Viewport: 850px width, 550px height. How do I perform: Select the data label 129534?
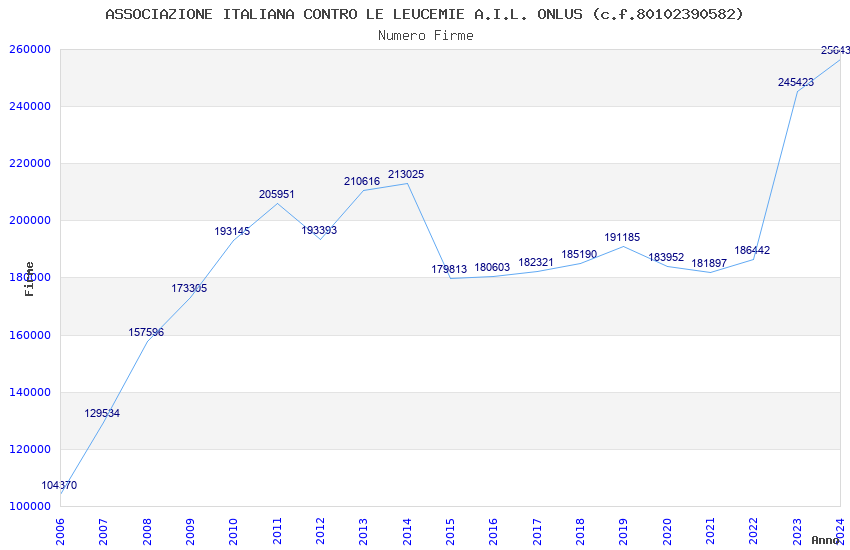pyautogui.click(x=102, y=413)
